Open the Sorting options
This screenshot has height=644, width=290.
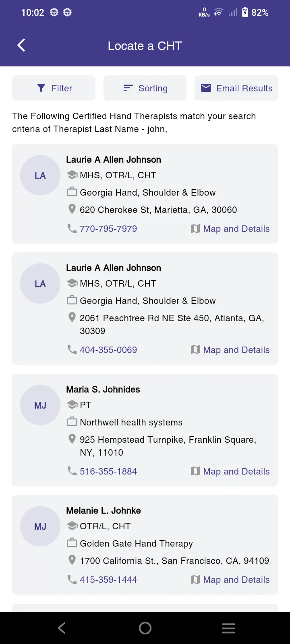click(145, 88)
